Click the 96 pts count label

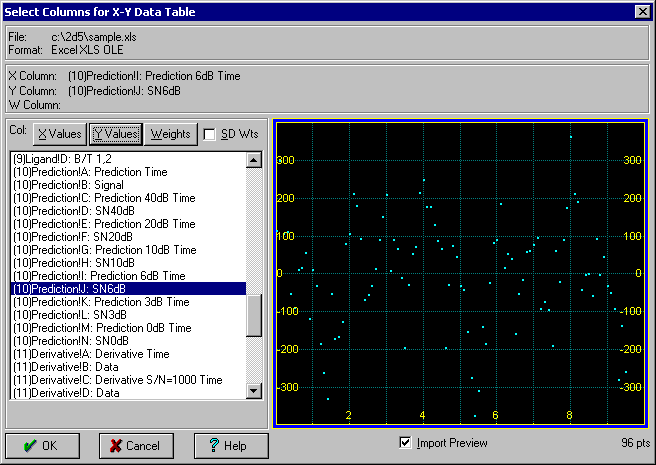636,443
